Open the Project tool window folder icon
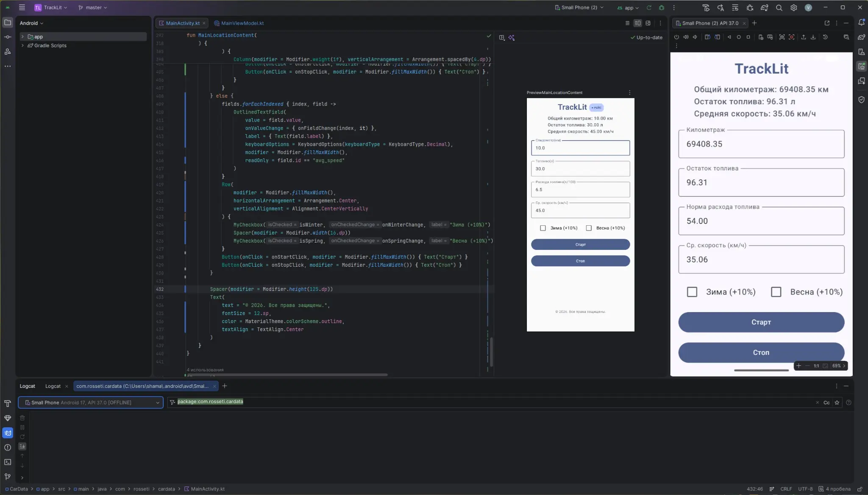Viewport: 868px width, 495px height. tap(8, 22)
